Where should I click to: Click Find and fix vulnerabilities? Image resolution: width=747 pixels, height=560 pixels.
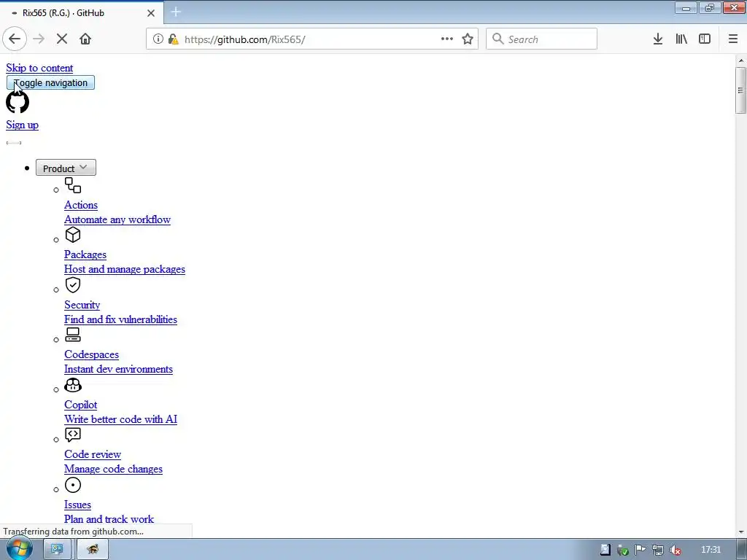(x=120, y=319)
